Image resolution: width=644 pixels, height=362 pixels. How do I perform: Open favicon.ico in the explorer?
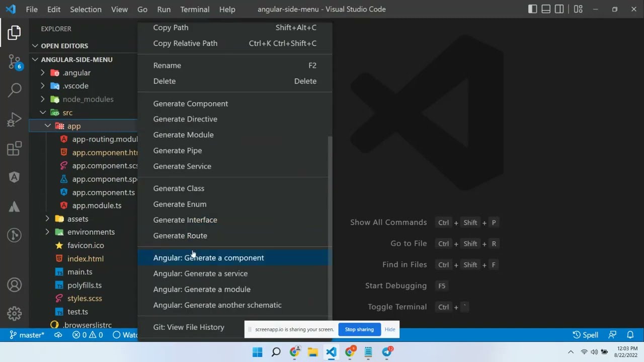pyautogui.click(x=86, y=245)
